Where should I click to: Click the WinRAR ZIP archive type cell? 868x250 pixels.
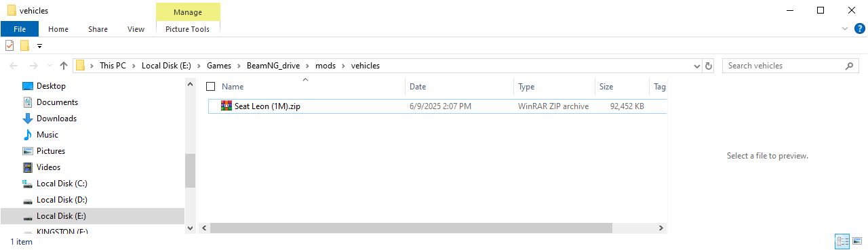[553, 106]
